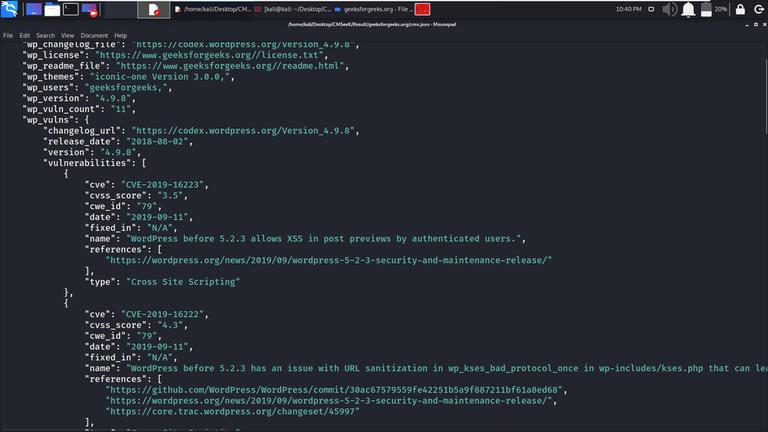
Task: Click the battery indicator icon
Action: tap(706, 9)
